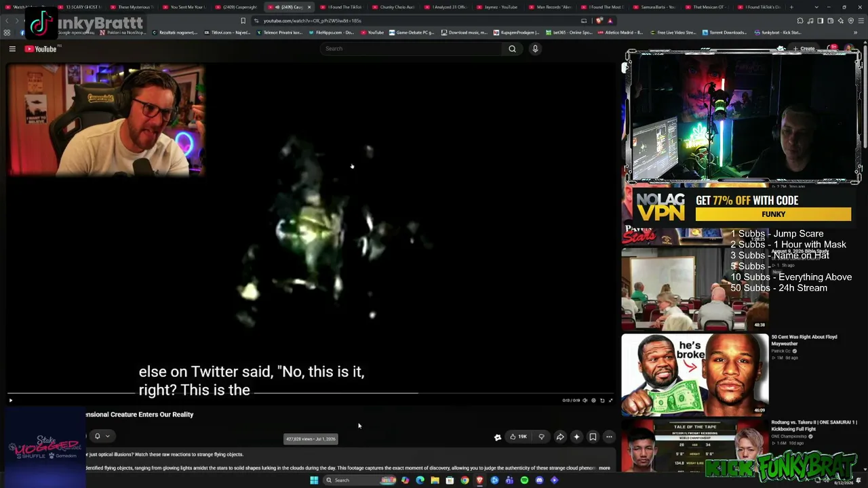This screenshot has width=868, height=488.
Task: Click the Ask sparkle icon under video
Action: click(576, 437)
